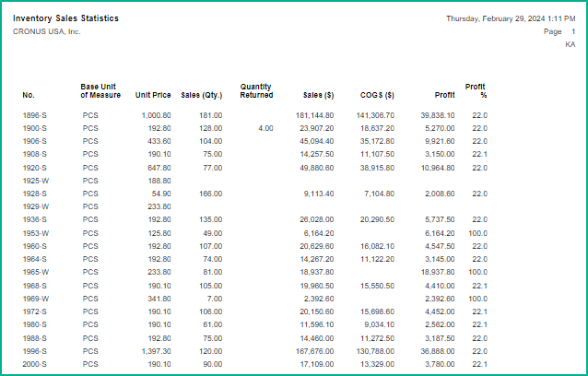
Task: Click COGS value 130,788.00
Action: click(375, 351)
